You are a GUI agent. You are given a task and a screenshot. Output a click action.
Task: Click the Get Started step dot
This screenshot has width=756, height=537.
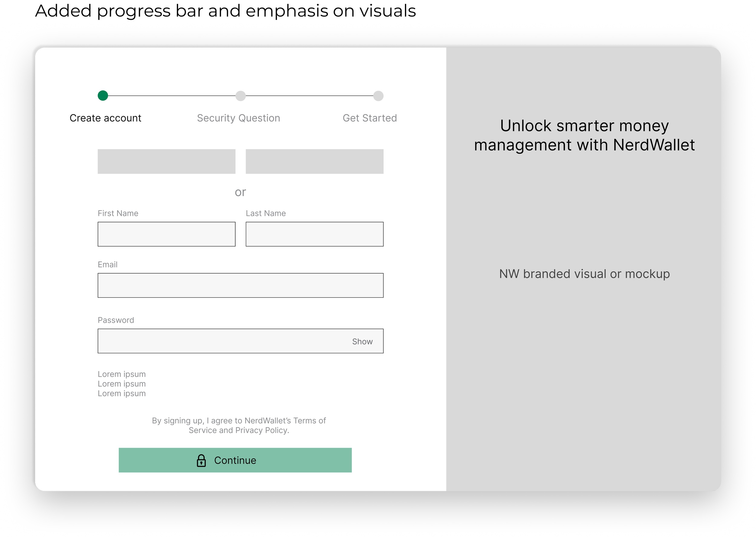[378, 96]
